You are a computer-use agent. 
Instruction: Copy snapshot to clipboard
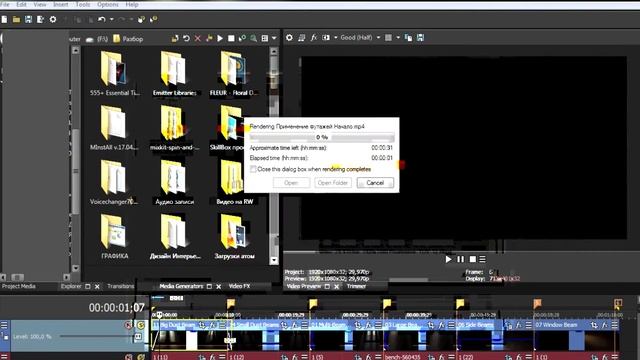(408, 38)
